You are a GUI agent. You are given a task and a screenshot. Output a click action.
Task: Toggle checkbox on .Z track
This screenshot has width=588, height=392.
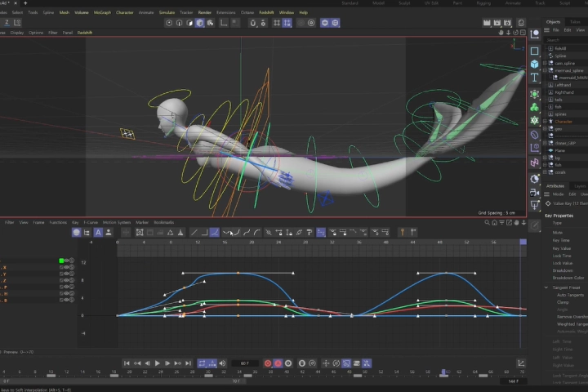(61, 281)
